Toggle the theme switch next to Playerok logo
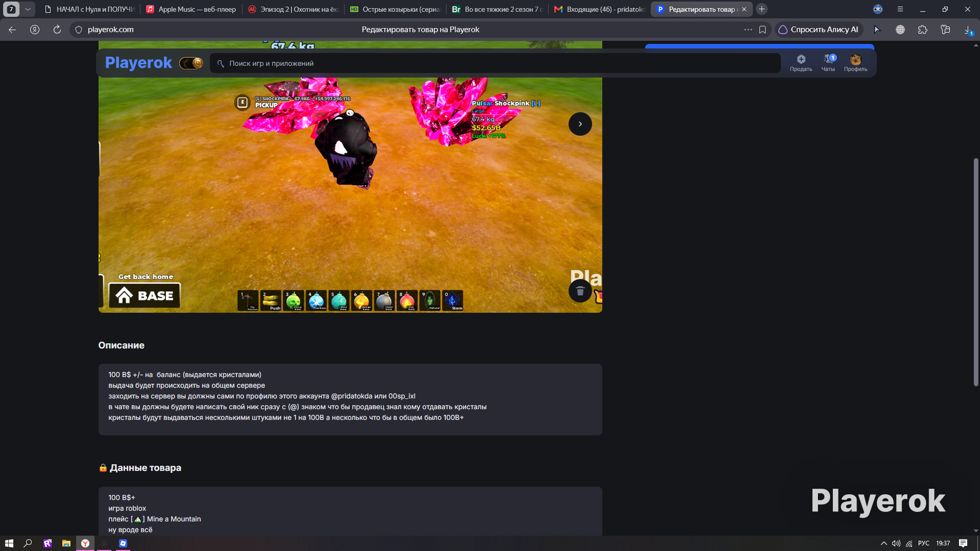Screen dimensions: 980x551 click(191, 63)
